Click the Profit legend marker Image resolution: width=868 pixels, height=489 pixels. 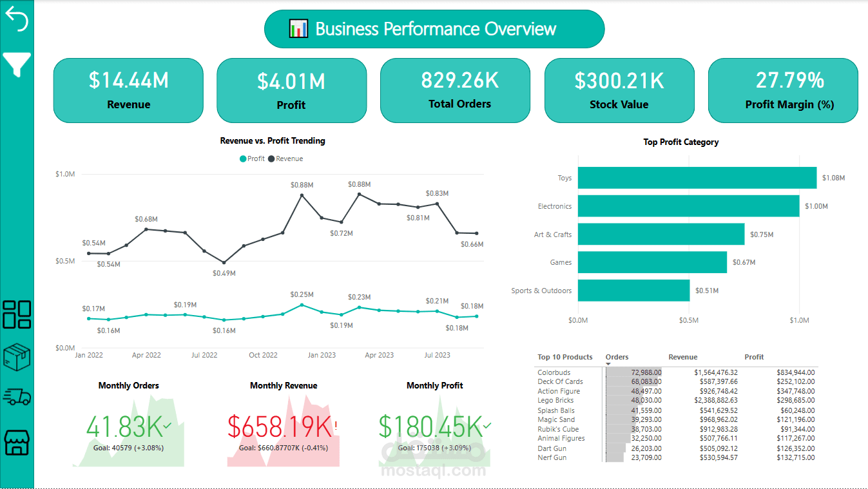point(243,158)
